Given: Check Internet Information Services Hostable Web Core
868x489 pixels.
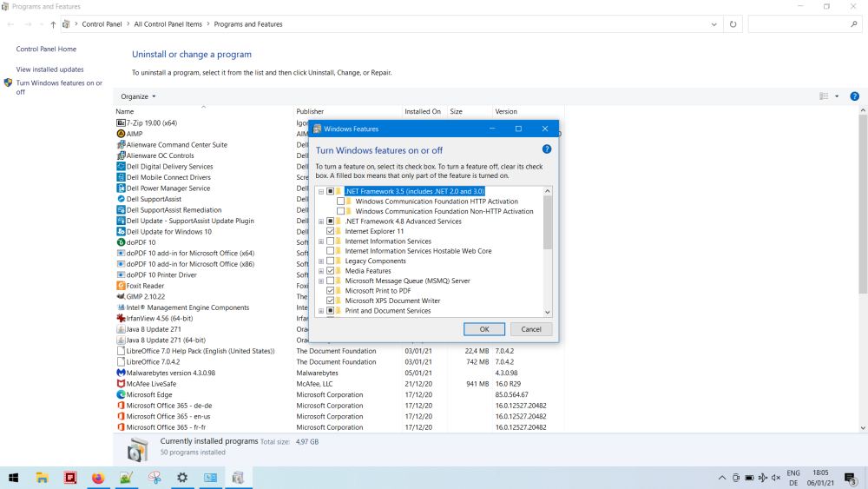Looking at the screenshot, I should click(331, 251).
